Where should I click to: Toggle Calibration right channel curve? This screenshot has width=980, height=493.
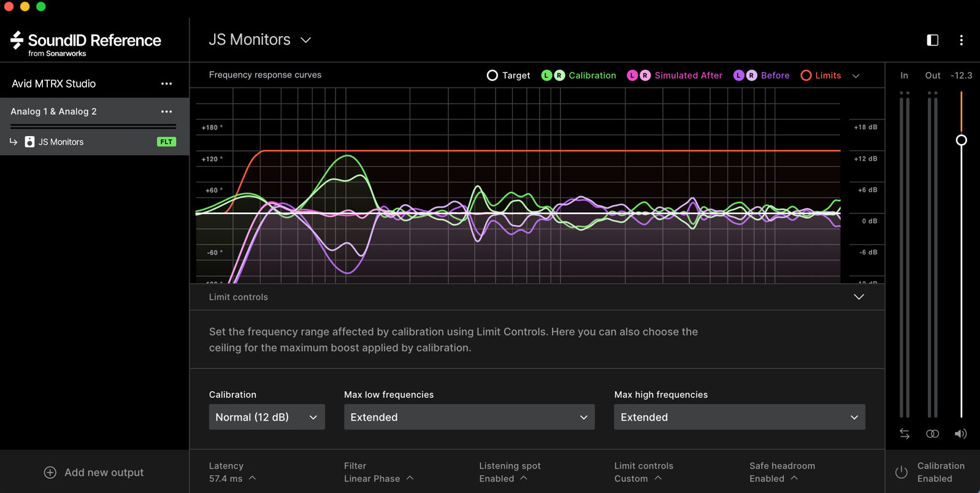(x=559, y=75)
